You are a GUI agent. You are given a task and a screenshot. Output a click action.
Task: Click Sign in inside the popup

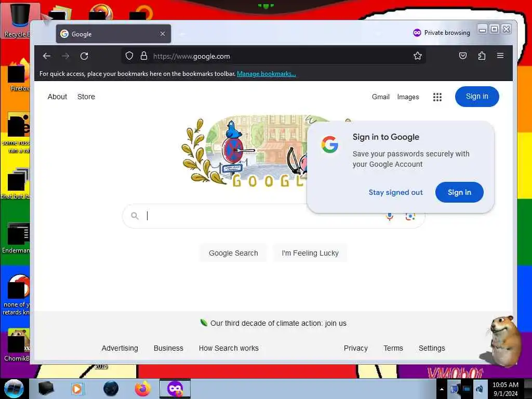point(459,192)
